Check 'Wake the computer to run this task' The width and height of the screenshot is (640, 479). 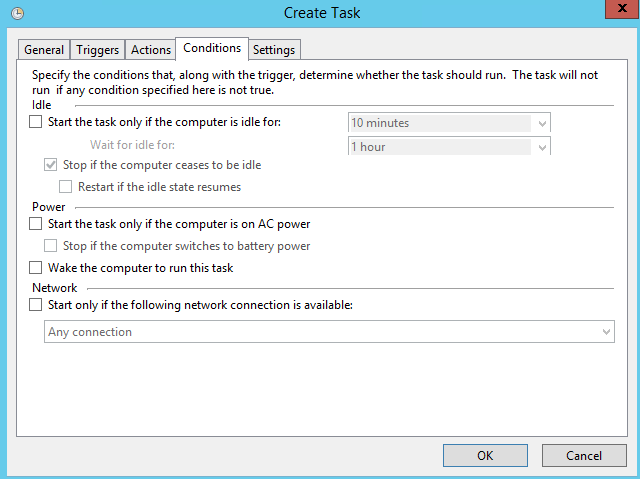(x=37, y=268)
